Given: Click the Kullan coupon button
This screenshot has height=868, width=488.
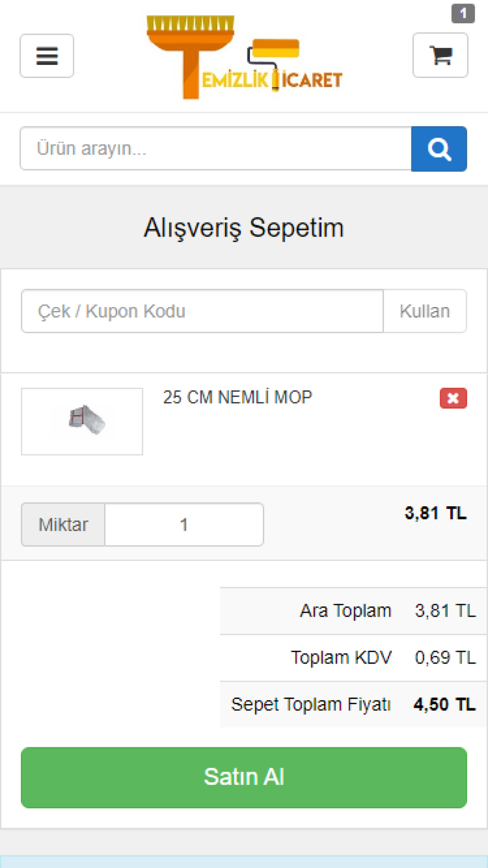Looking at the screenshot, I should [x=425, y=311].
